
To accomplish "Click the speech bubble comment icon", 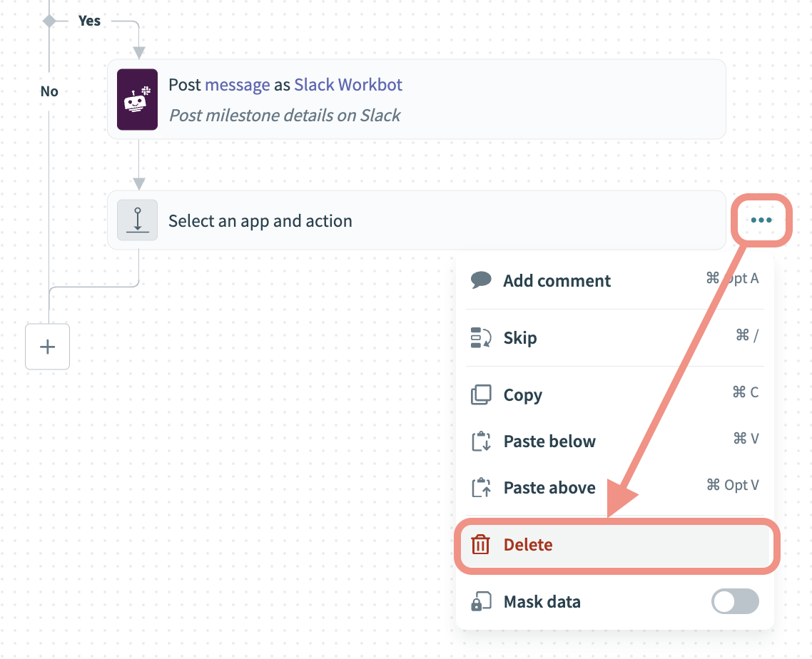I will tap(481, 280).
